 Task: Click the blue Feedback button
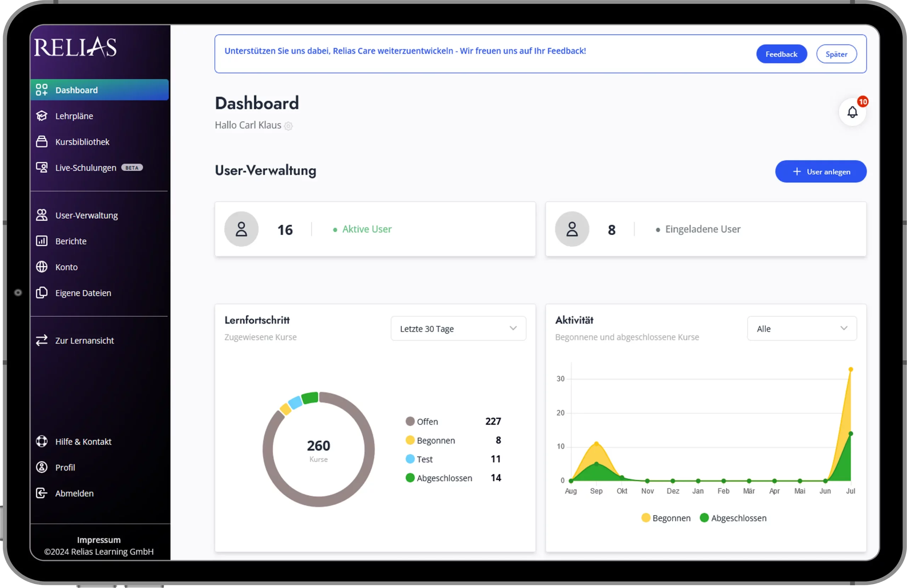pos(781,54)
